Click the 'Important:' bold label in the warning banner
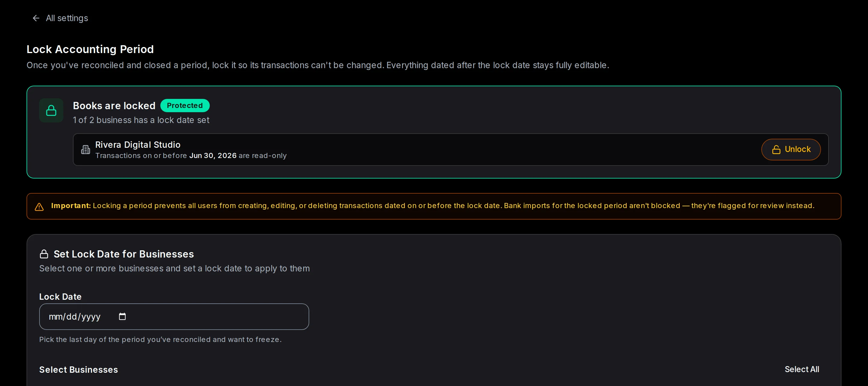 71,206
